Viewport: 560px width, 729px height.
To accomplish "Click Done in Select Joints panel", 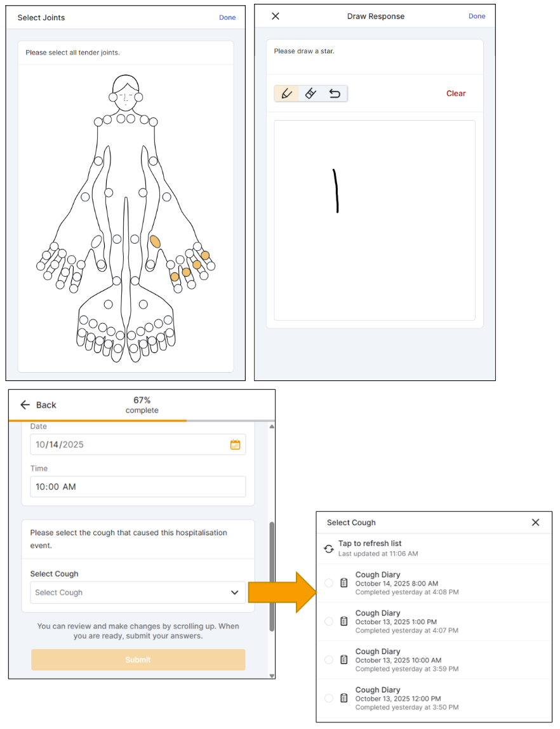I will click(227, 18).
